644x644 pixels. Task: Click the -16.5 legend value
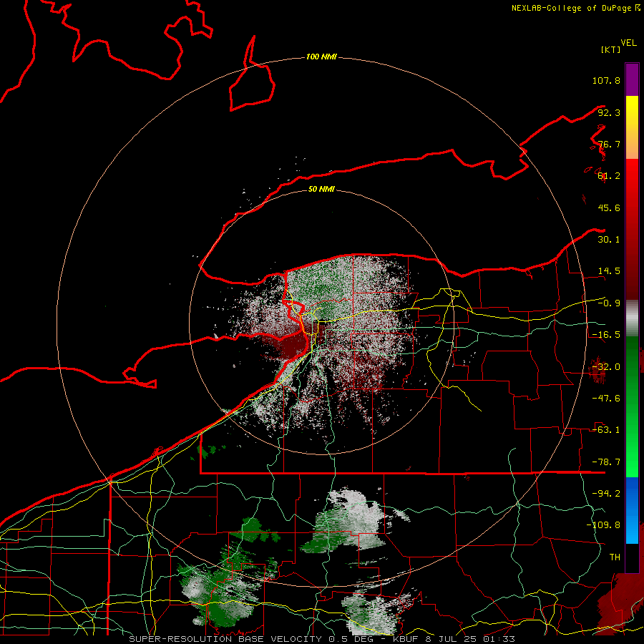[x=606, y=335]
